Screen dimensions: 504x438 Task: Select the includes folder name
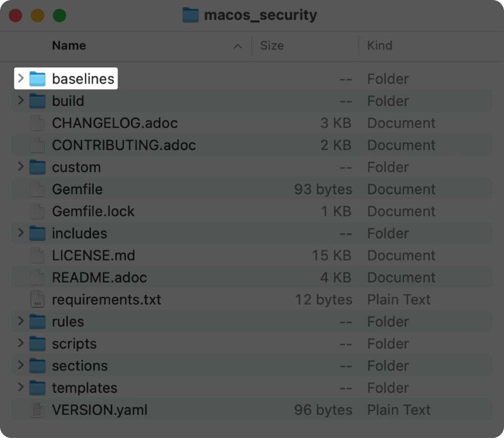click(80, 233)
